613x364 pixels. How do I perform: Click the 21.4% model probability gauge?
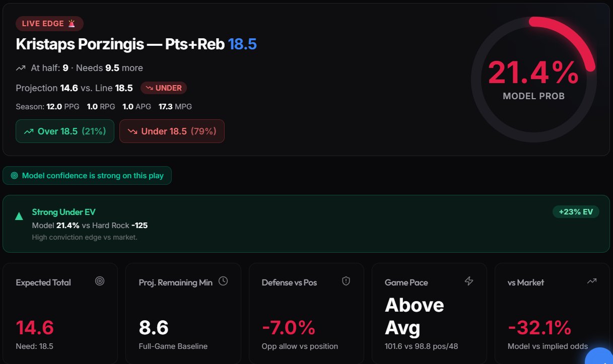pyautogui.click(x=533, y=80)
